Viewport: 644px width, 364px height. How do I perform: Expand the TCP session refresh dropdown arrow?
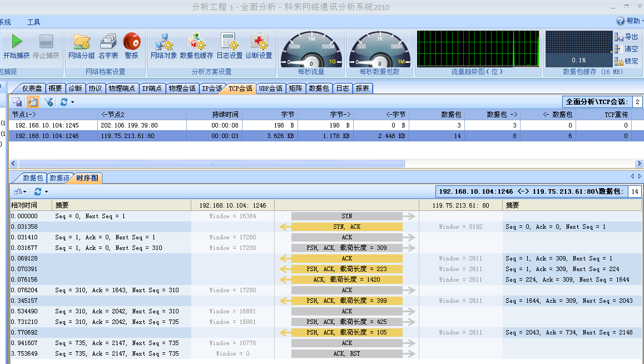point(72,102)
